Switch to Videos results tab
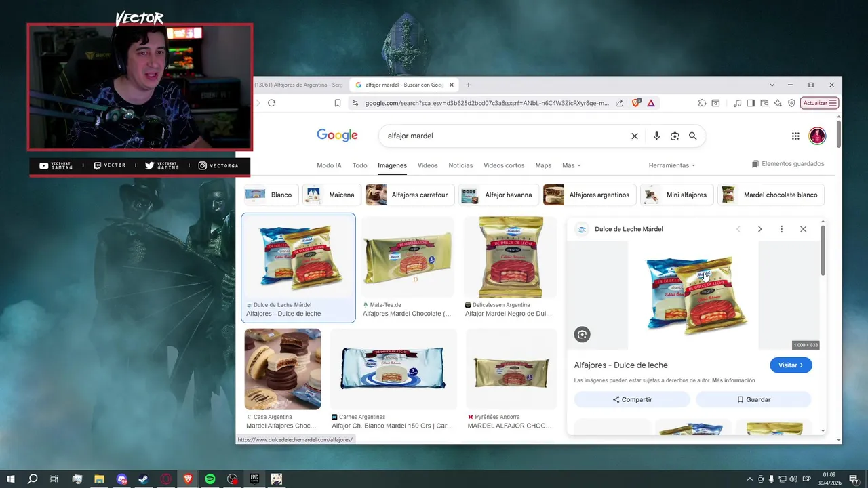The image size is (868, 488). tap(427, 165)
